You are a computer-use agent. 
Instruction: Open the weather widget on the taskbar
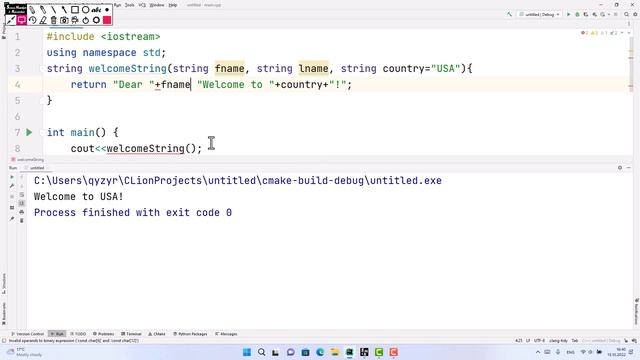pos(24,352)
